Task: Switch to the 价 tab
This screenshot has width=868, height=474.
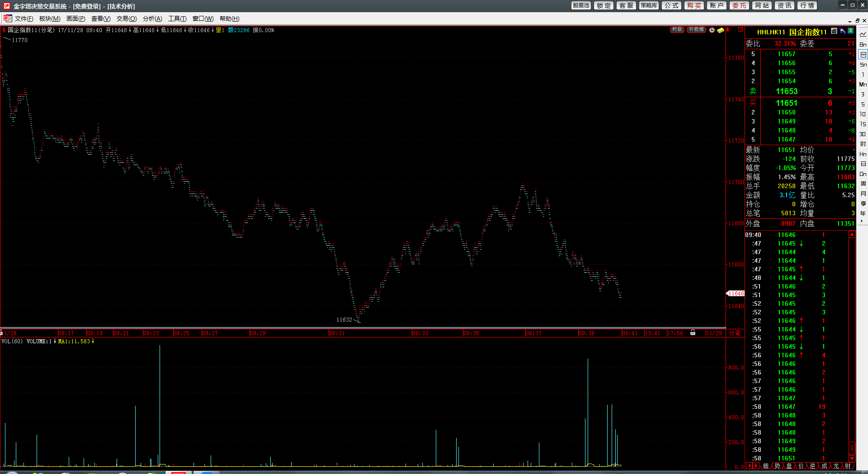Action: coord(801,466)
